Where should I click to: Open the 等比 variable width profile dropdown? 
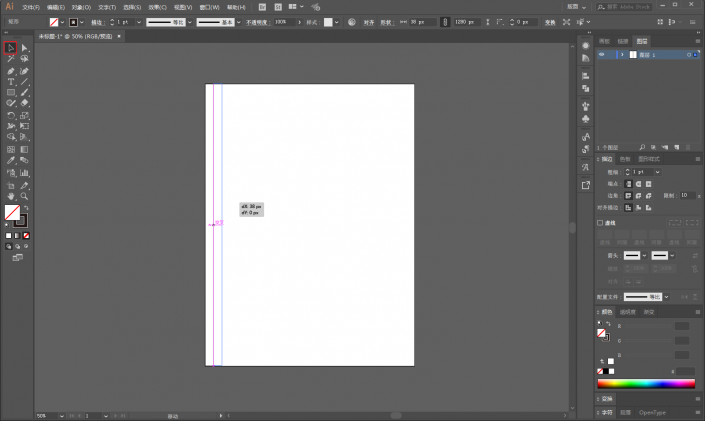tap(190, 22)
